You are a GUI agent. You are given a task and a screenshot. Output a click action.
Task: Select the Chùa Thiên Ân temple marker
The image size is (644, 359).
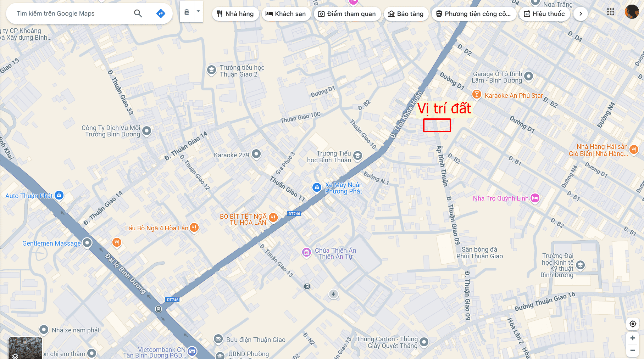pyautogui.click(x=306, y=253)
